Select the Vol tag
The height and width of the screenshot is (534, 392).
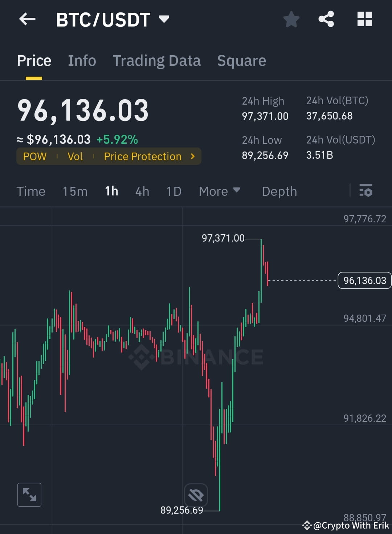point(75,156)
